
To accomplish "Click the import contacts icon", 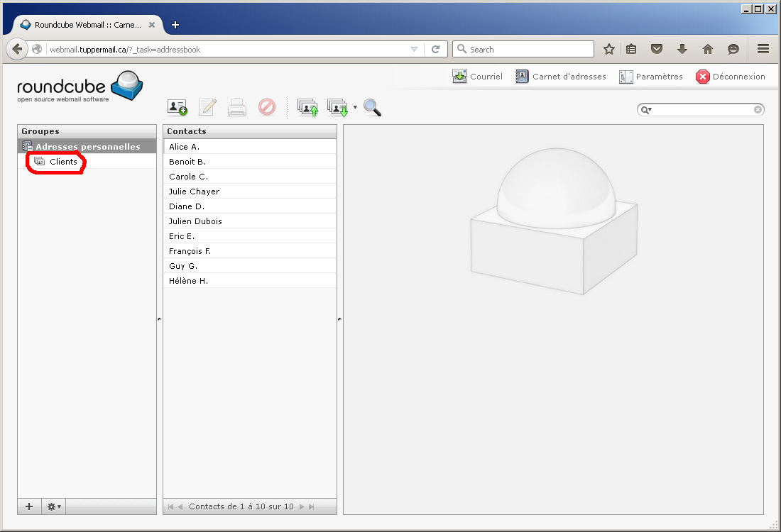I will (x=307, y=107).
